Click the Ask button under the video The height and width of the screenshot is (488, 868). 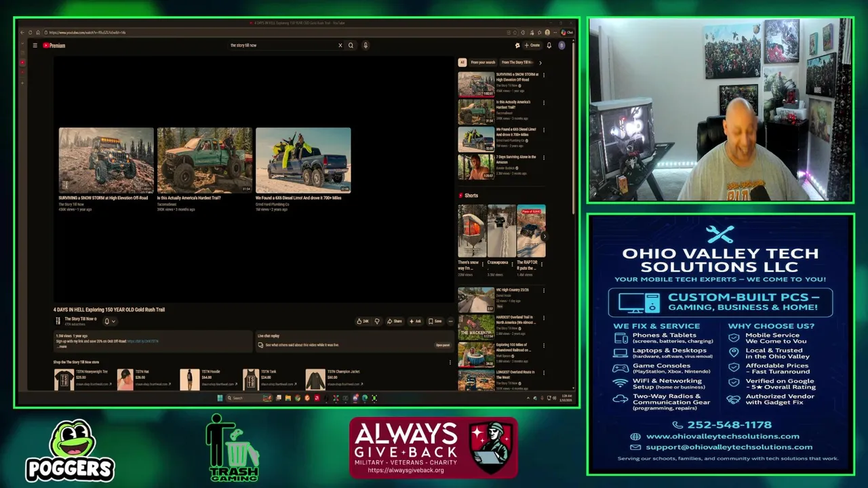(x=415, y=321)
